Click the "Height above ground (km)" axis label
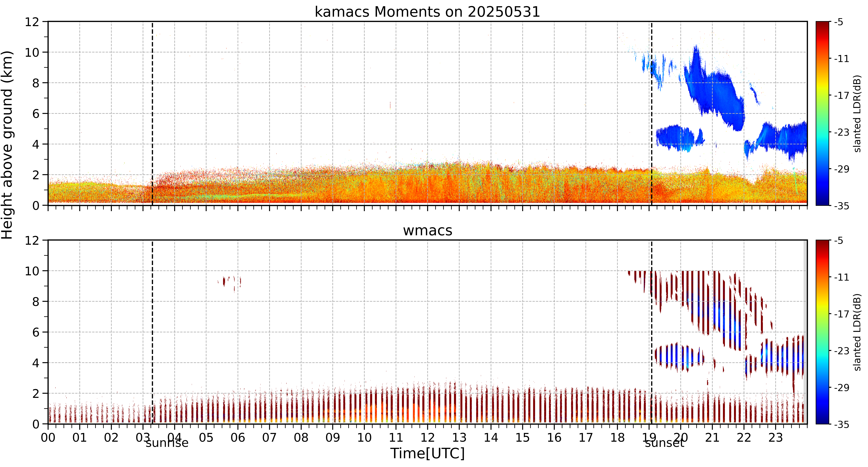This screenshot has width=868, height=467. [x=7, y=145]
